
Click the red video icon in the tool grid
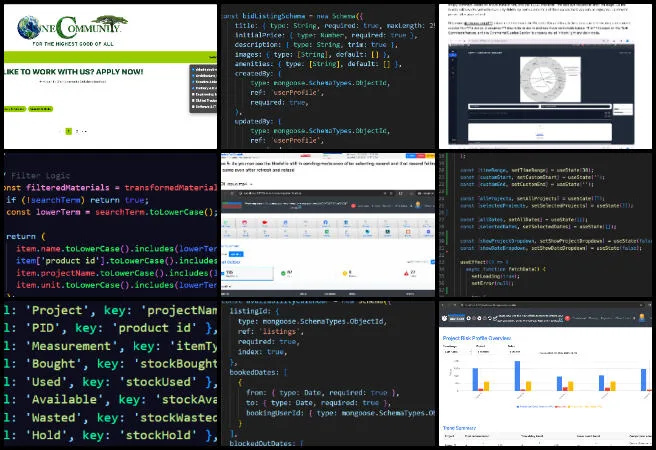point(264,223)
